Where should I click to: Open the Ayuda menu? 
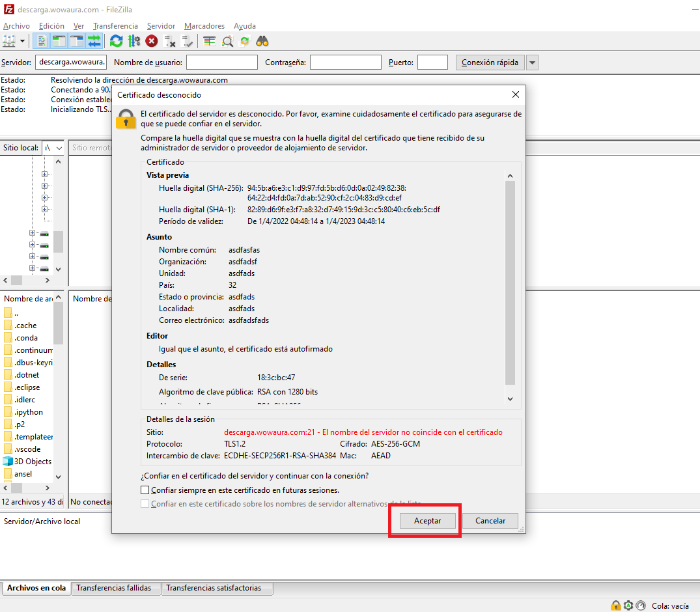point(245,26)
